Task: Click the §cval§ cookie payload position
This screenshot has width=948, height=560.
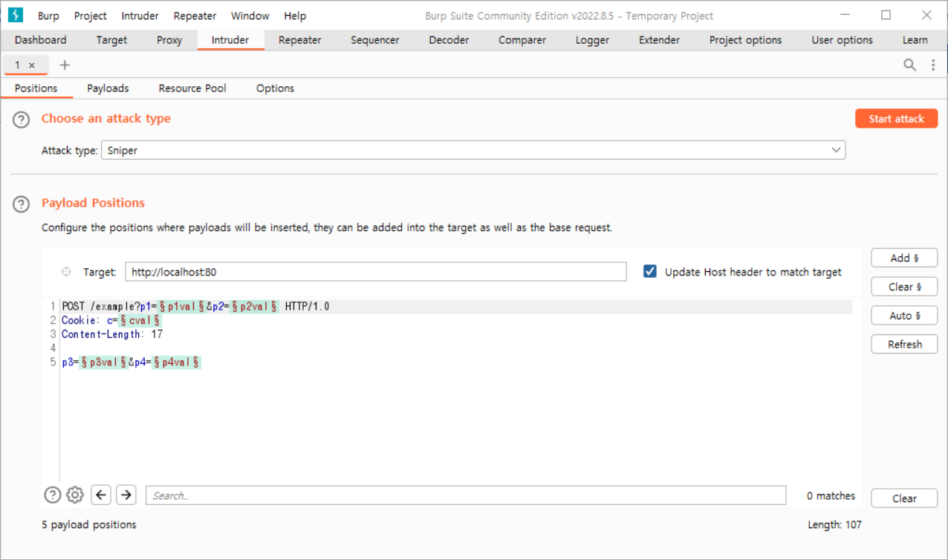Action: [140, 320]
